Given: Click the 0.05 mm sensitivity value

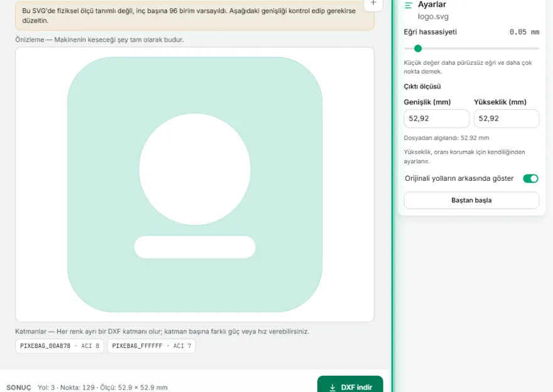Looking at the screenshot, I should click(x=524, y=32).
